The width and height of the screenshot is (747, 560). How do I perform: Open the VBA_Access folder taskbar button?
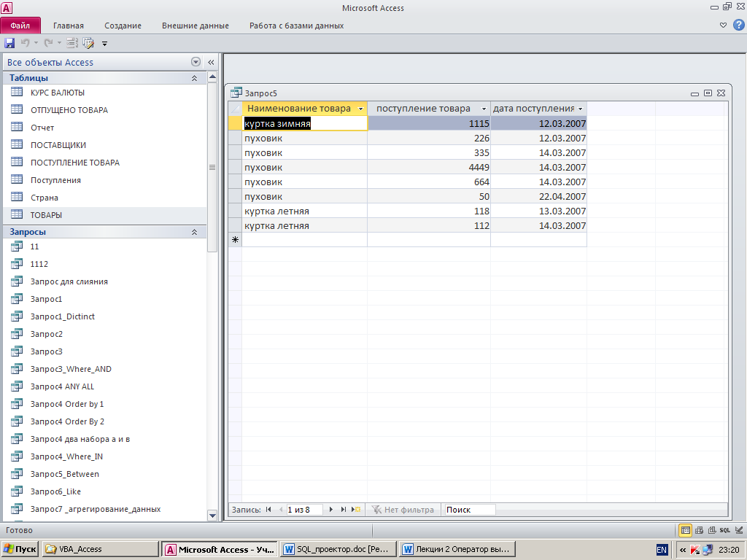101,549
